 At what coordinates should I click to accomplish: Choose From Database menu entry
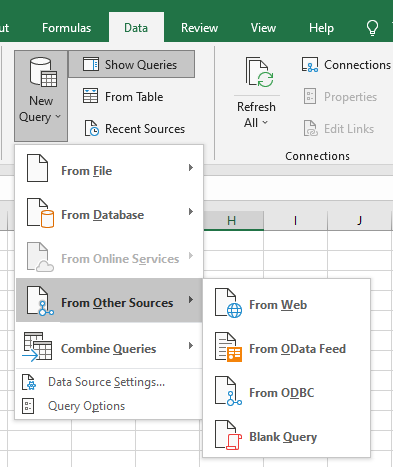coord(109,213)
